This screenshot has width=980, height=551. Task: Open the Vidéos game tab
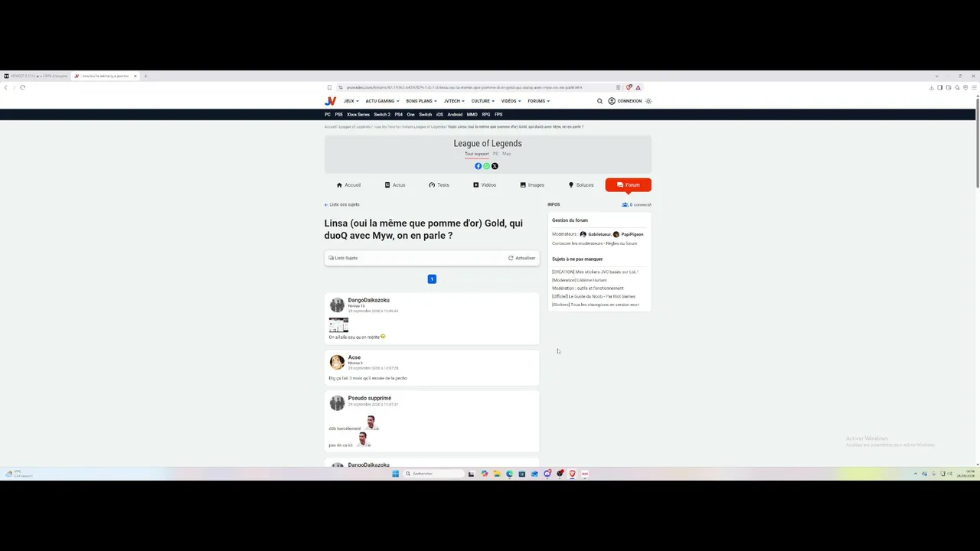click(x=485, y=185)
